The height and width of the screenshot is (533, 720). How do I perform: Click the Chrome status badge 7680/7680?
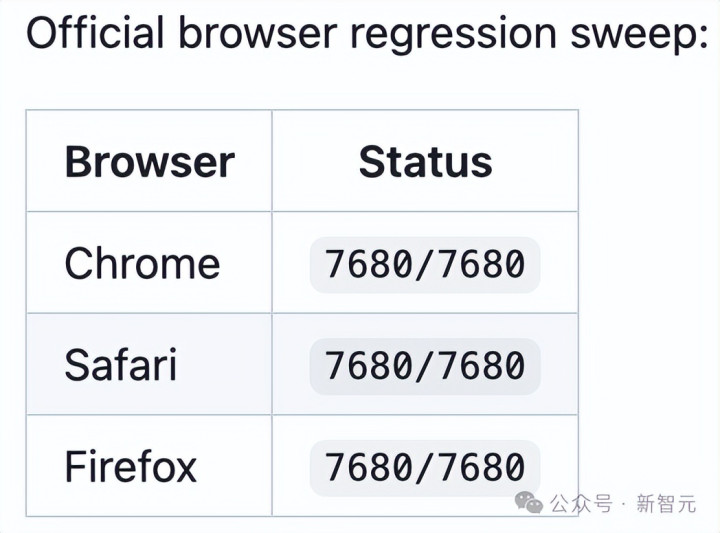pyautogui.click(x=425, y=264)
